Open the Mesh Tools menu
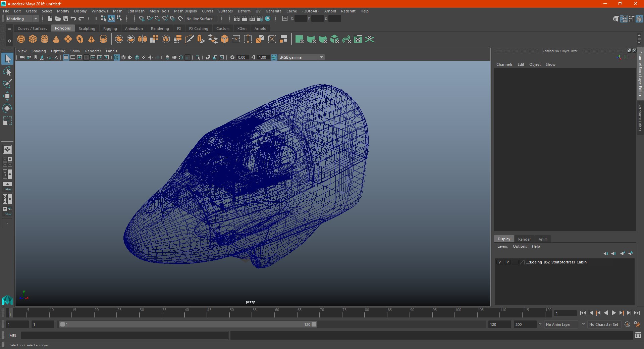 point(159,11)
